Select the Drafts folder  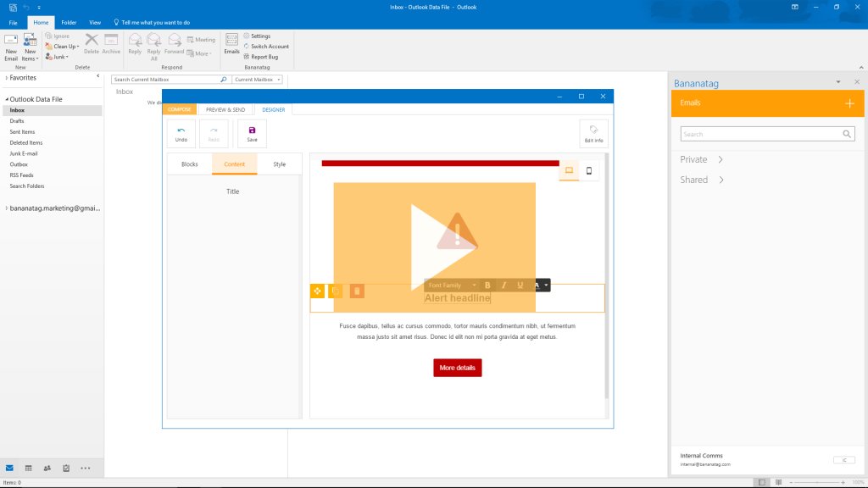click(x=17, y=121)
